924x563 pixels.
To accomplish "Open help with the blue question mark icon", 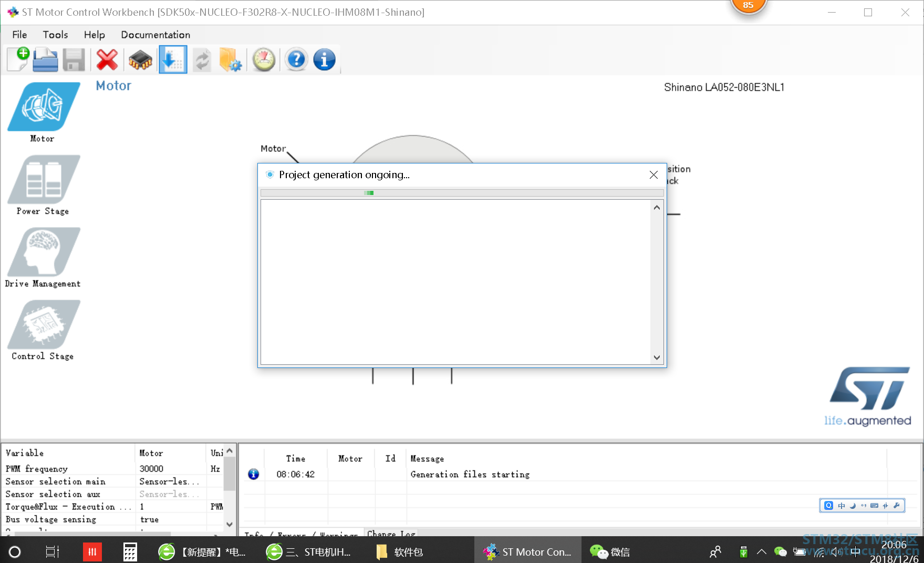I will tap(296, 59).
